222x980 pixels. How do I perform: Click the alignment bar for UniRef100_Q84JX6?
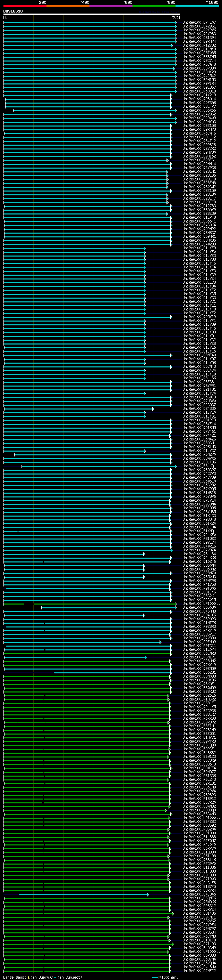74,616
